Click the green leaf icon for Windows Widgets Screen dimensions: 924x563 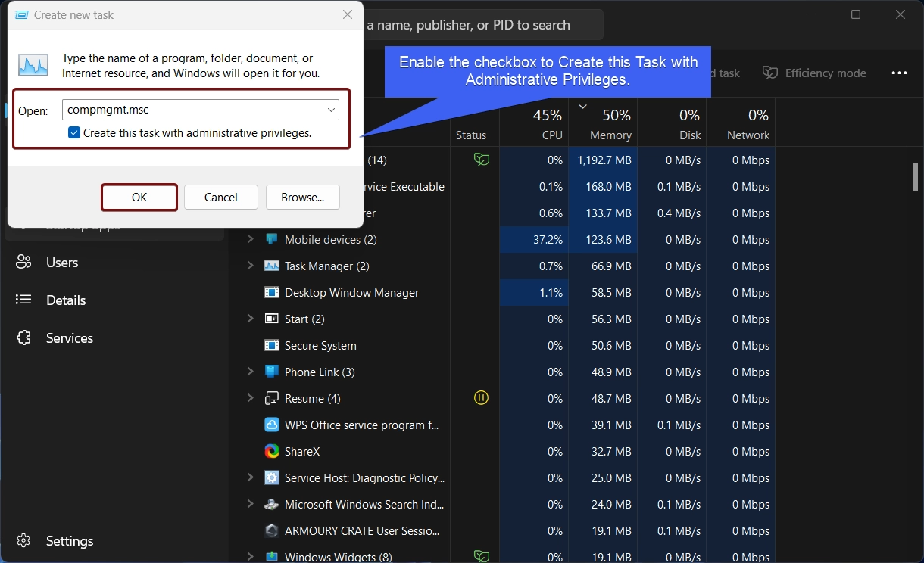[481, 557]
